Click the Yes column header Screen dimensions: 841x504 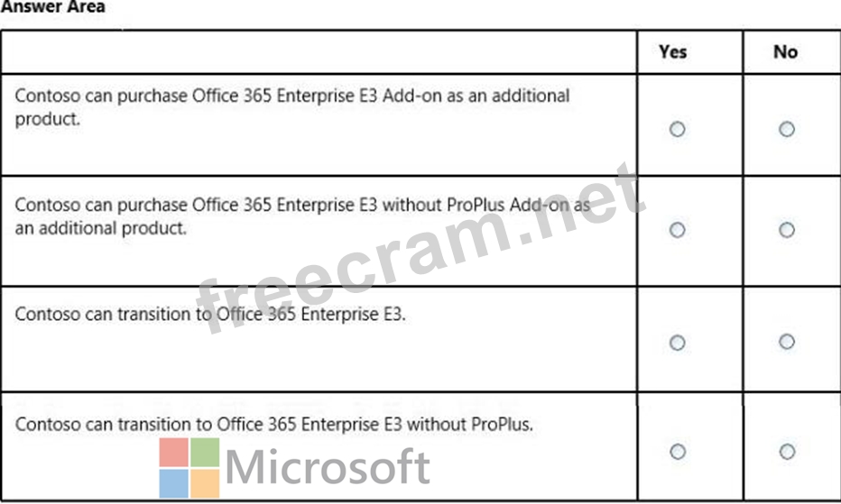673,52
